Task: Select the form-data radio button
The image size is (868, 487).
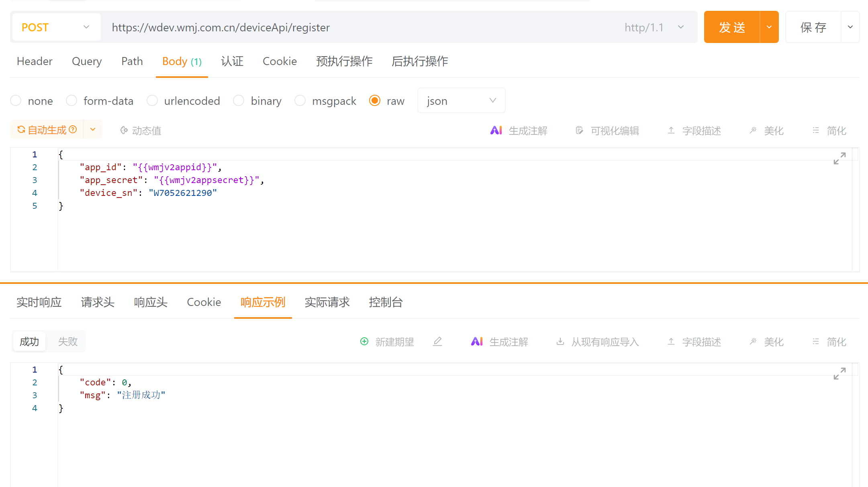Action: coord(71,100)
